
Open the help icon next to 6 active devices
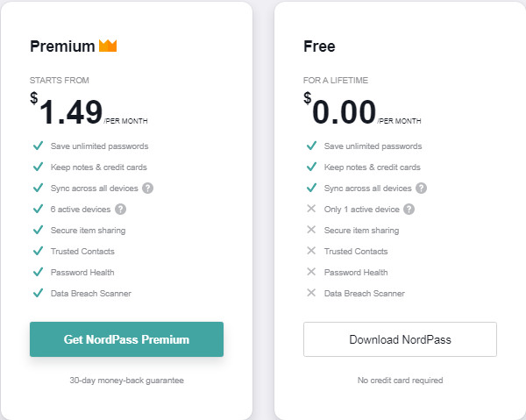pyautogui.click(x=120, y=210)
